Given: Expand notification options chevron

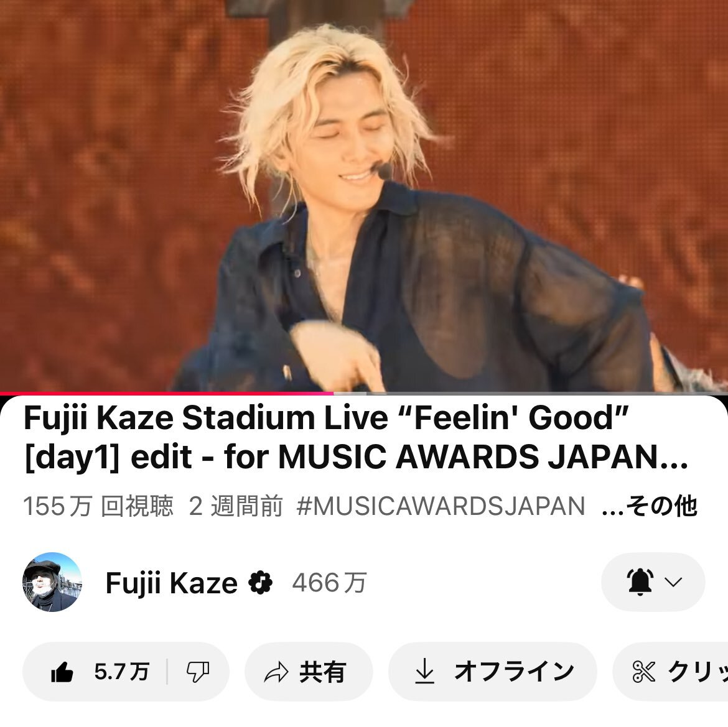Looking at the screenshot, I should click(673, 581).
